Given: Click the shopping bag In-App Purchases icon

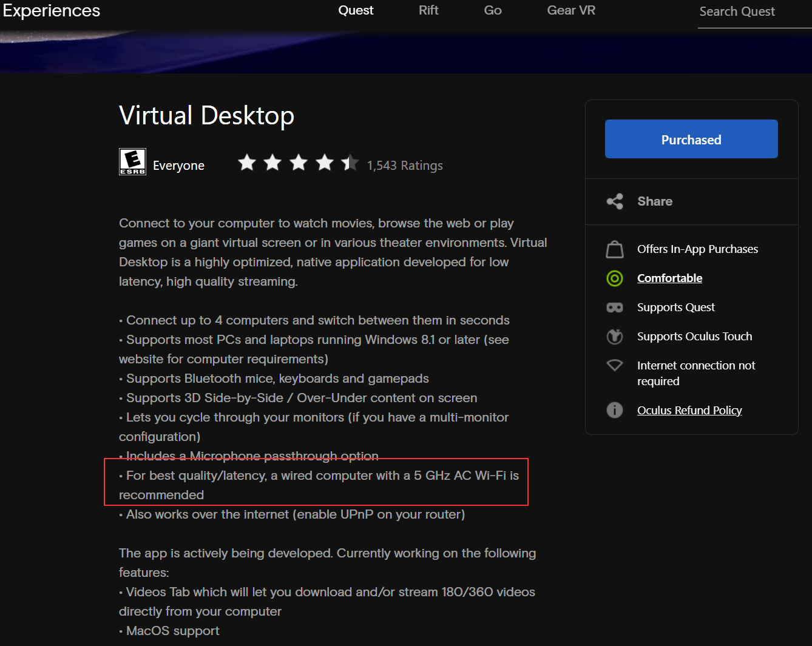Looking at the screenshot, I should pyautogui.click(x=615, y=249).
